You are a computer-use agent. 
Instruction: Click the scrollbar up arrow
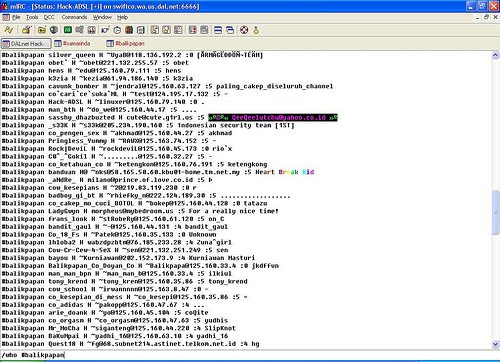pos(495,55)
